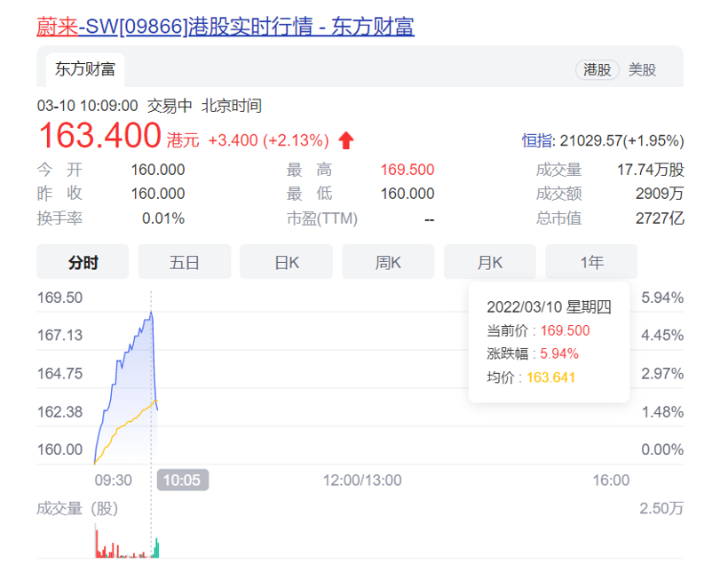The image size is (728, 564).
Task: Click the 换手率 value 0.01%
Action: click(163, 218)
